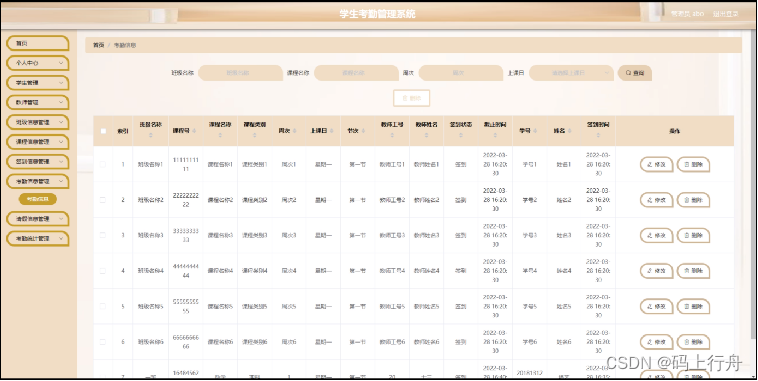
Task: Click the 学号2 cell
Action: 529,200
